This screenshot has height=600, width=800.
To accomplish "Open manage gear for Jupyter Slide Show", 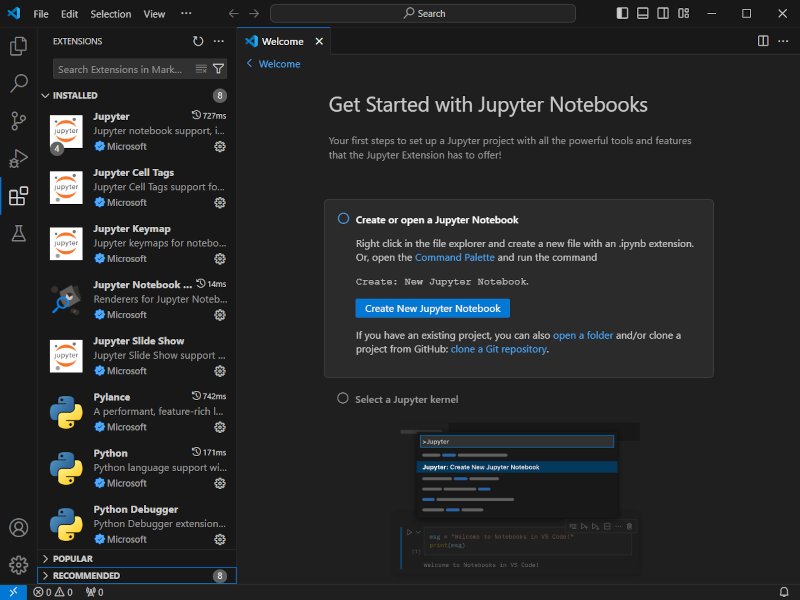I will (x=220, y=371).
